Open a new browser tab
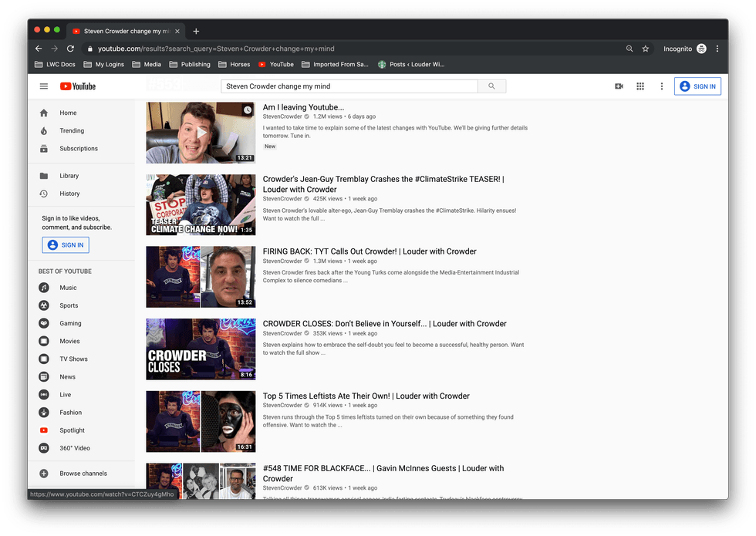This screenshot has height=536, width=756. tap(196, 31)
